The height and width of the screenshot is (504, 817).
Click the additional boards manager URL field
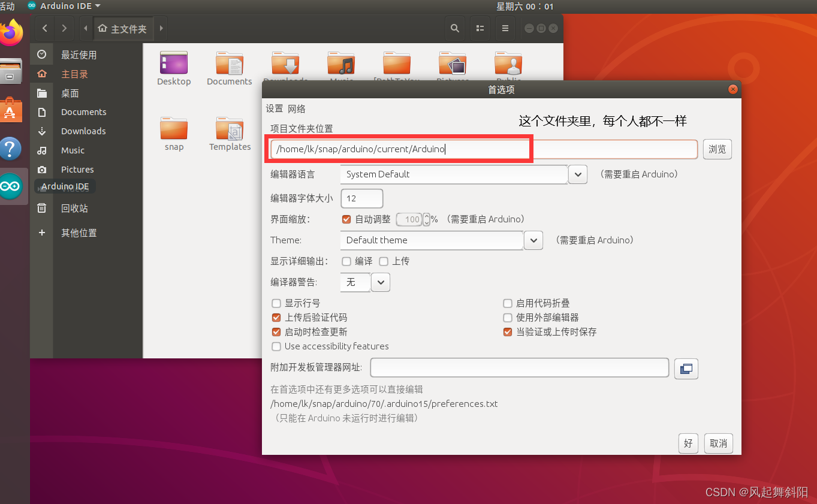520,367
